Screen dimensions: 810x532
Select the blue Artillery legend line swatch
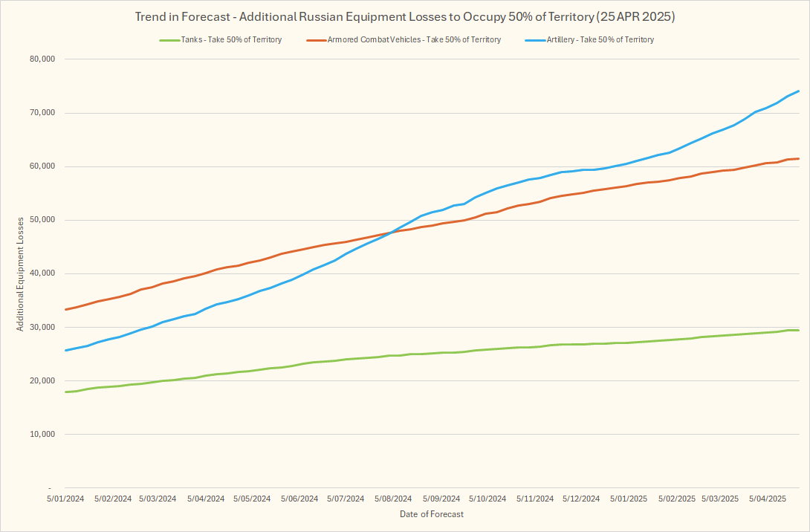(531, 40)
